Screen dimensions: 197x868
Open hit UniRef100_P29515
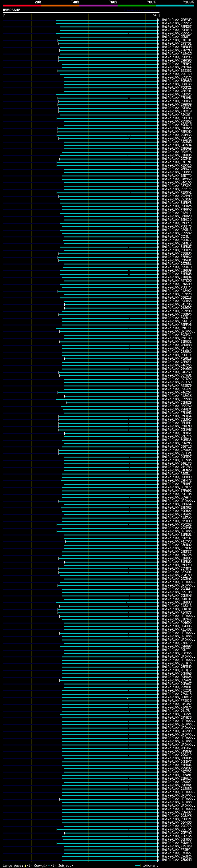(176, 33)
